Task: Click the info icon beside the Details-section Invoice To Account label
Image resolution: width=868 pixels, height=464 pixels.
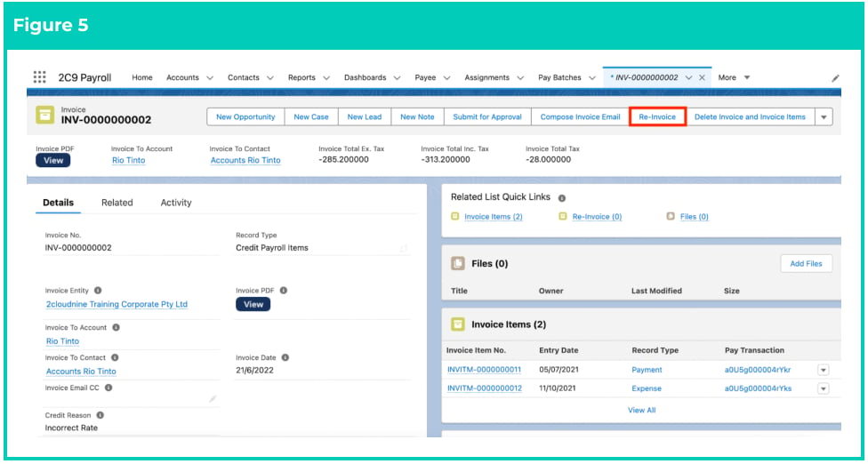Action: coord(116,327)
